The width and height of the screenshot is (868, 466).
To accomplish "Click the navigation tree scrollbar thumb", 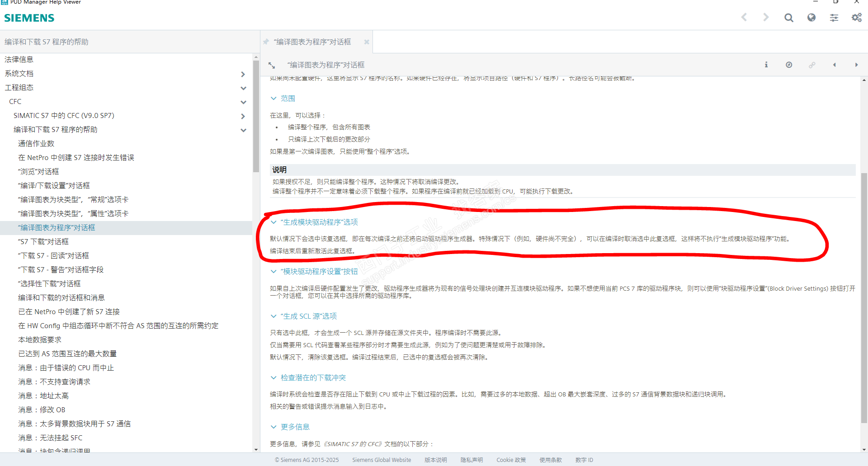I will click(x=256, y=116).
